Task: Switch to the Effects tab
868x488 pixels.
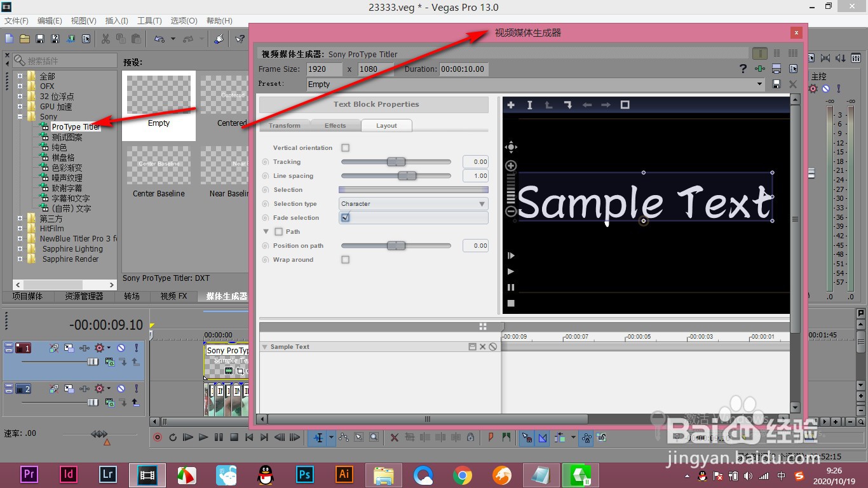Action: (x=335, y=125)
